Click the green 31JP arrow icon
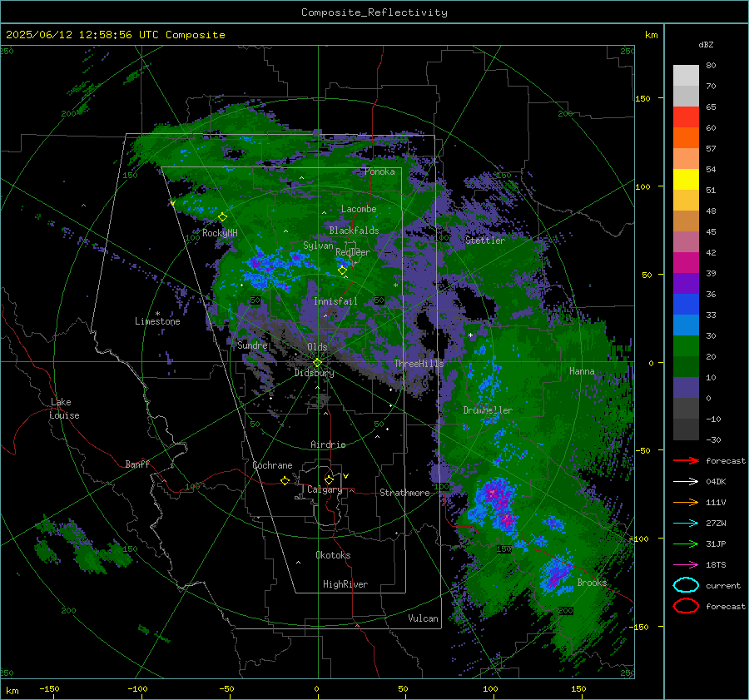 686,544
